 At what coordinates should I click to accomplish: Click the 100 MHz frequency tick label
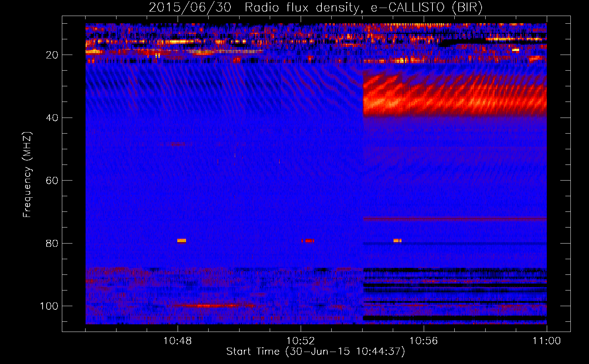click(49, 306)
